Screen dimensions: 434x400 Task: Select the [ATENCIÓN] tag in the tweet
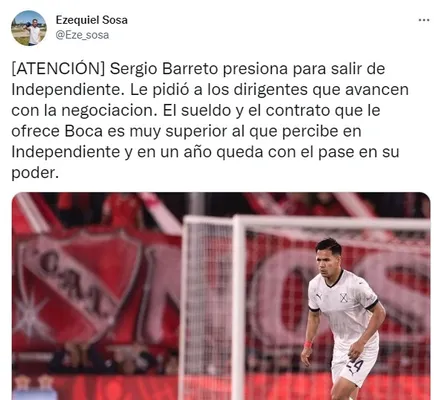point(58,69)
